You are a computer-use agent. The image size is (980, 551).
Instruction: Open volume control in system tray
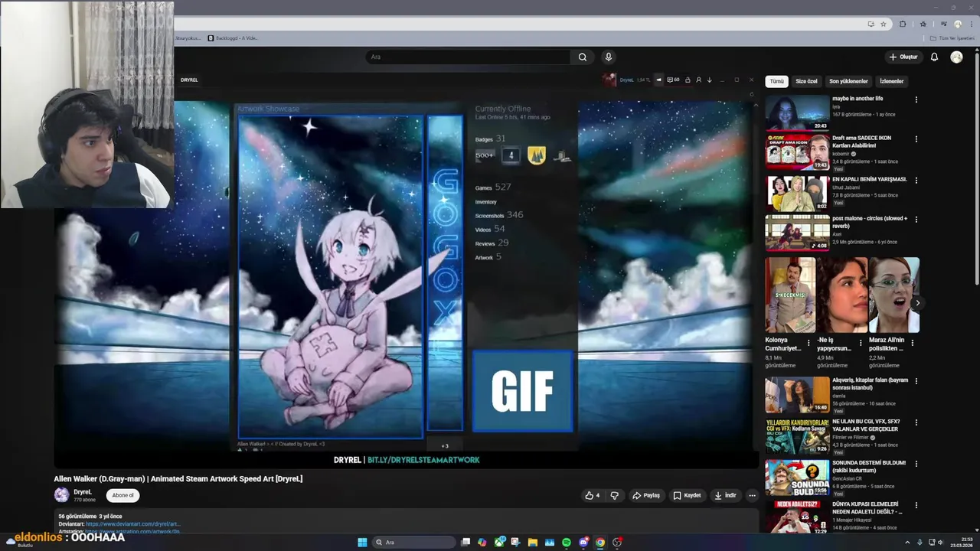tap(941, 542)
